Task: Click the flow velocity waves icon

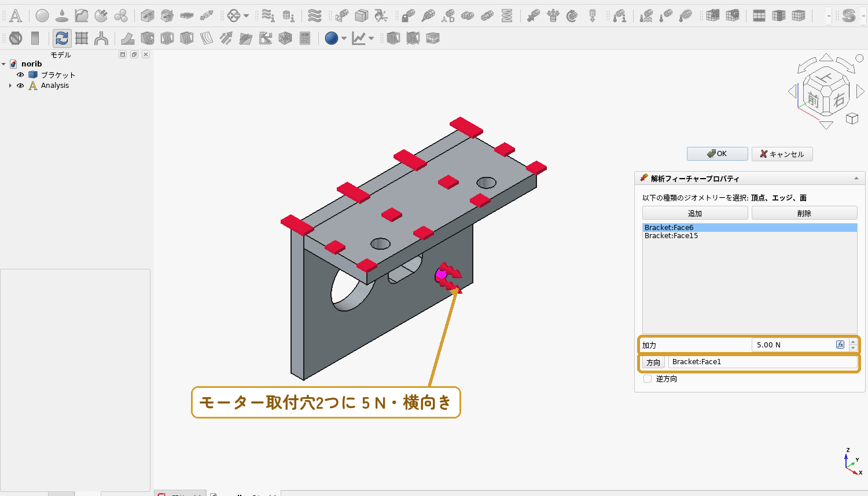Action: tap(314, 16)
